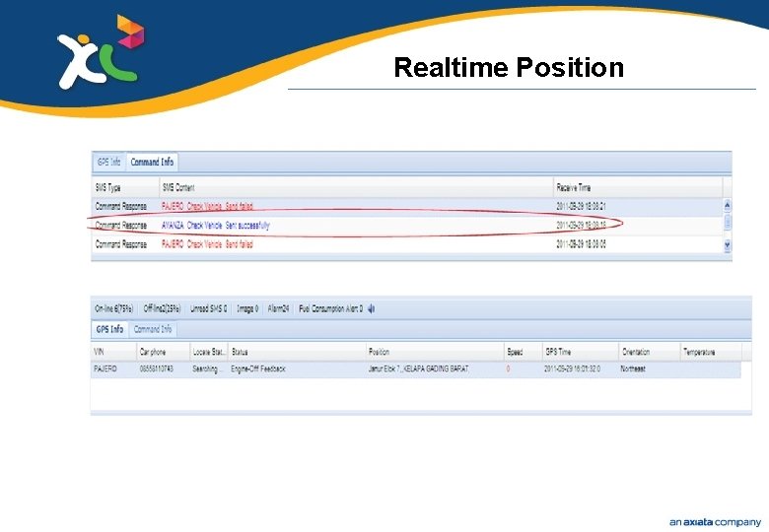Click the scroll up arrow in command list
The width and height of the screenshot is (769, 532).
click(728, 206)
